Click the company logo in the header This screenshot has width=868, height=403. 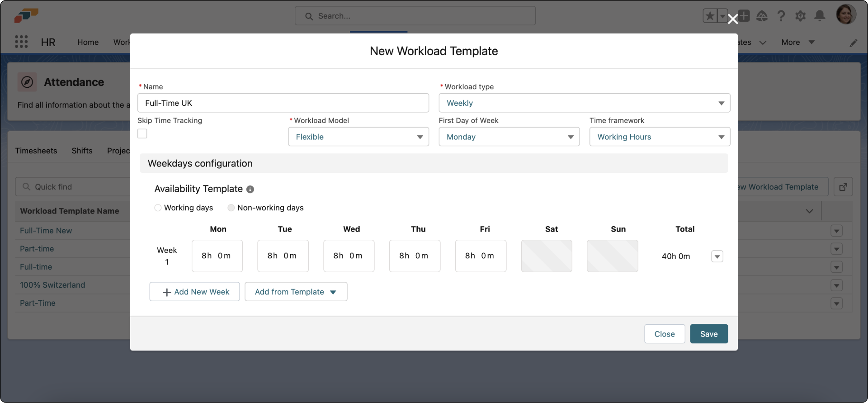26,16
